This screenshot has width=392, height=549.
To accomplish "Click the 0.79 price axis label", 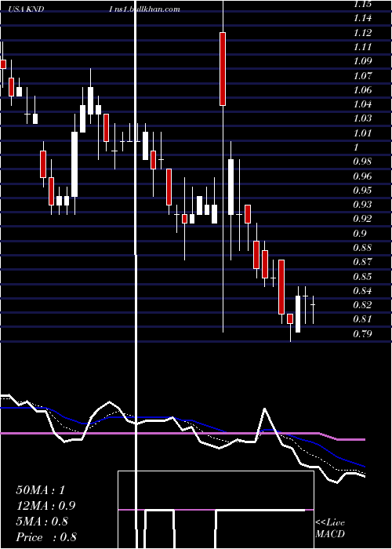I will coord(362,333).
